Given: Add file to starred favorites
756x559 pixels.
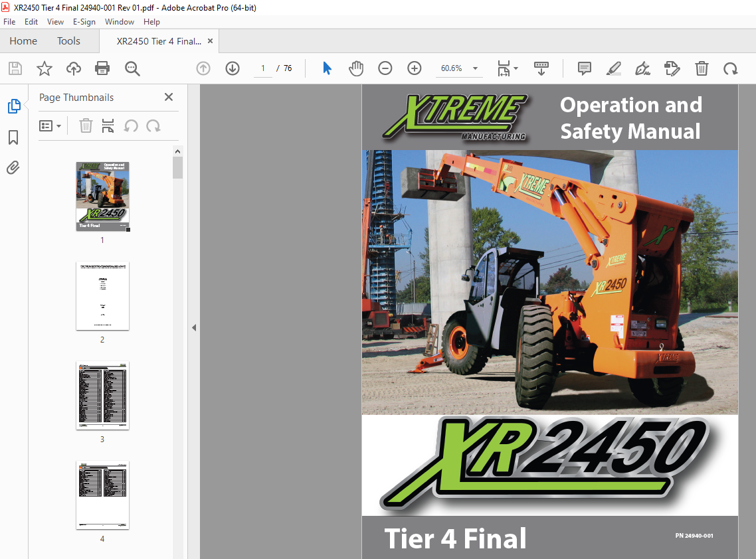Looking at the screenshot, I should pyautogui.click(x=45, y=68).
